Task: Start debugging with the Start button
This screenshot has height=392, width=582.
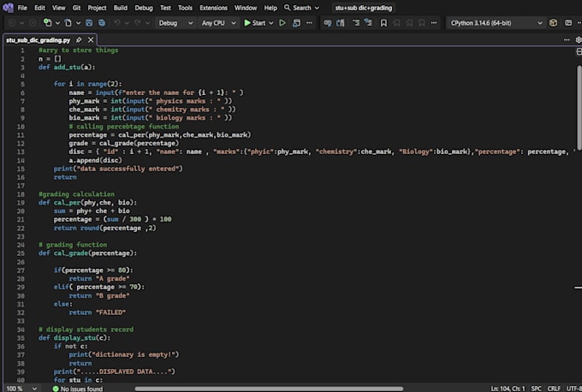Action: 255,23
